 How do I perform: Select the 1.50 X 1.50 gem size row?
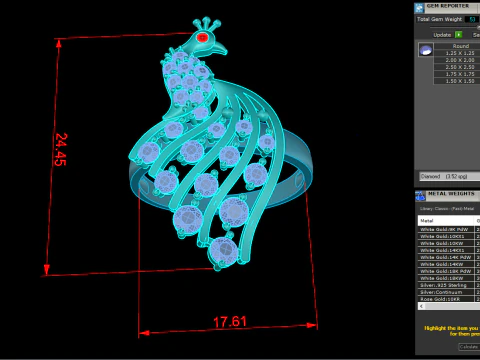coord(457,81)
